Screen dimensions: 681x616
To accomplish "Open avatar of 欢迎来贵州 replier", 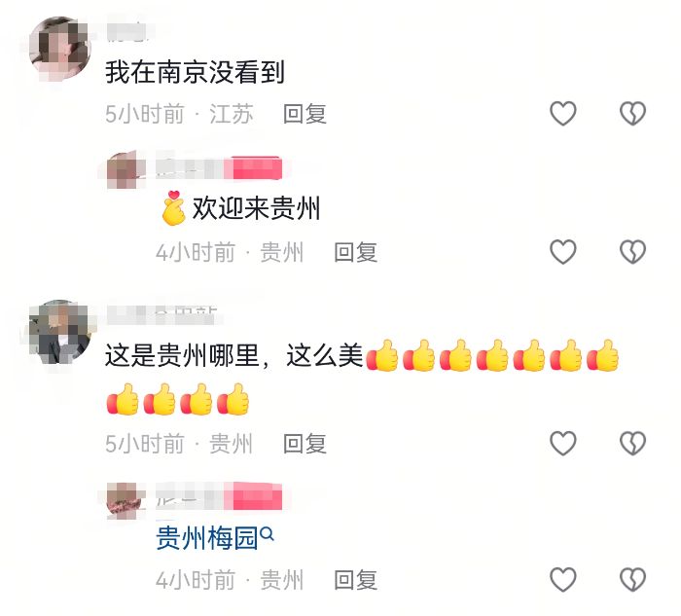I will pyautogui.click(x=125, y=169).
